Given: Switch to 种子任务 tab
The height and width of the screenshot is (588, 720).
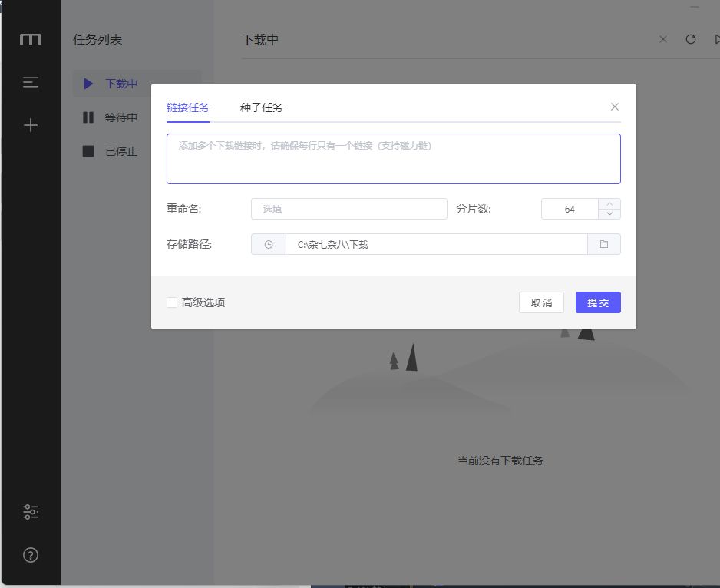Looking at the screenshot, I should (261, 107).
